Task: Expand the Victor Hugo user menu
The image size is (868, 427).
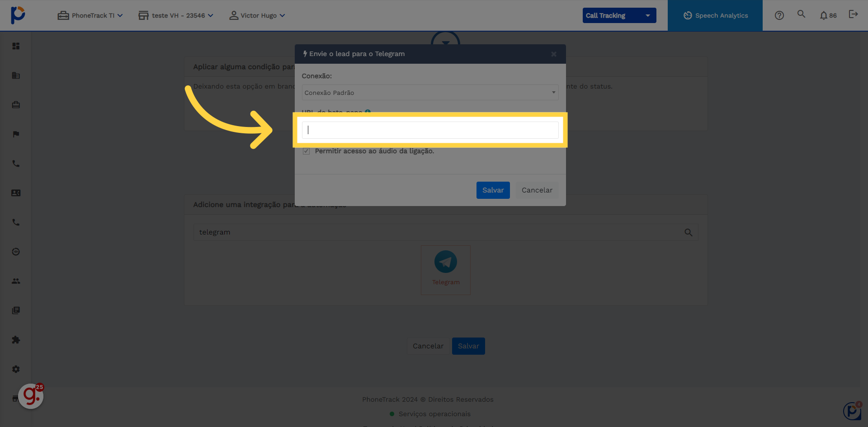Action: pyautogui.click(x=257, y=15)
